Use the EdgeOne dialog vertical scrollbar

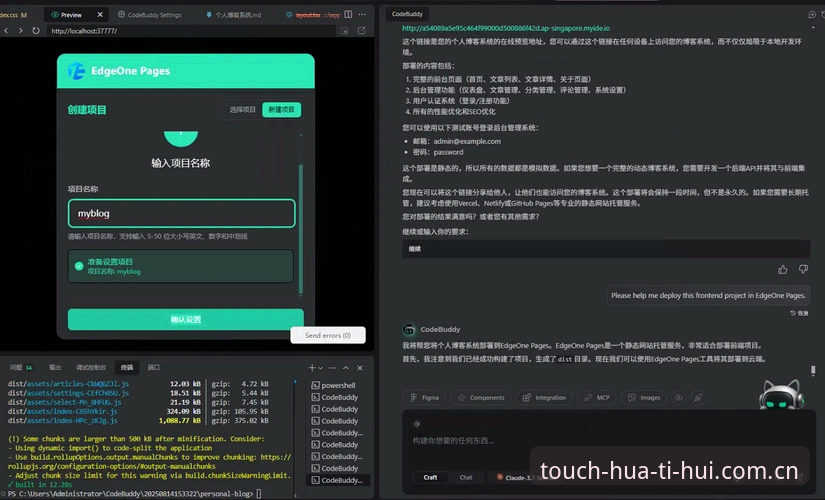[x=301, y=229]
